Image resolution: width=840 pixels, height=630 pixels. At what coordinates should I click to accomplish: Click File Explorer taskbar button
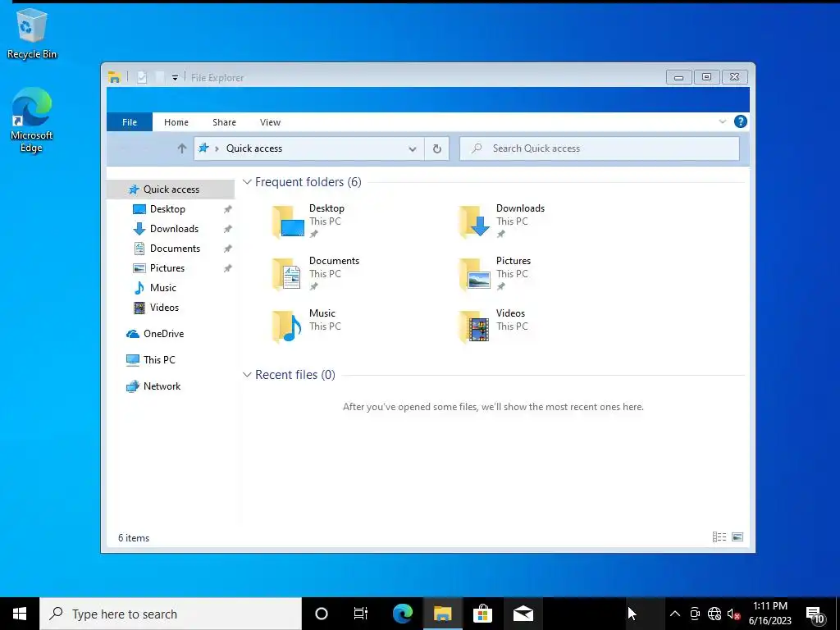coord(442,614)
